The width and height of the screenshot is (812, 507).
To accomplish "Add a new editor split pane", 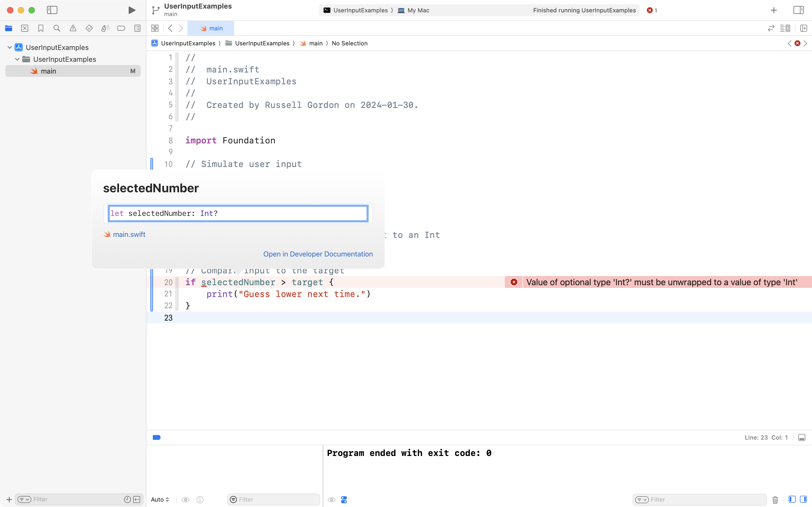I will (804, 28).
